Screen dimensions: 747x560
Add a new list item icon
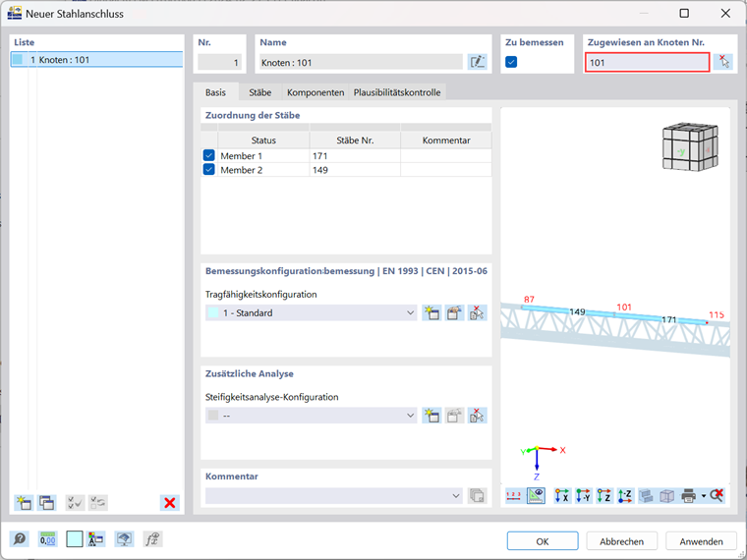pos(24,503)
